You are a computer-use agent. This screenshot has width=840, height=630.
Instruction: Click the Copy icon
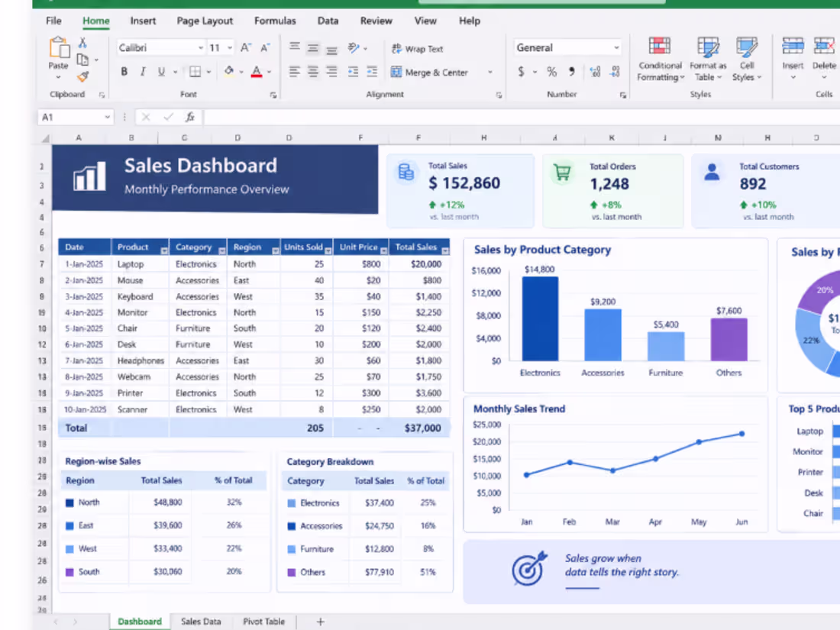[82, 60]
